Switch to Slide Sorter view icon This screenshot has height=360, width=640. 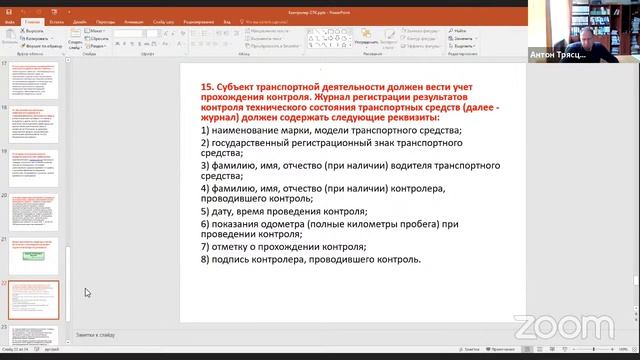(x=540, y=350)
